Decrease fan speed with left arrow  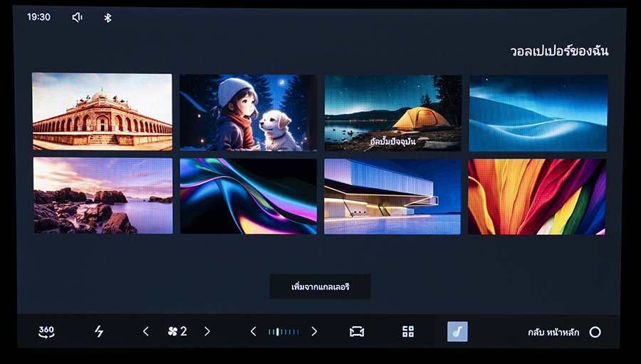click(x=146, y=331)
